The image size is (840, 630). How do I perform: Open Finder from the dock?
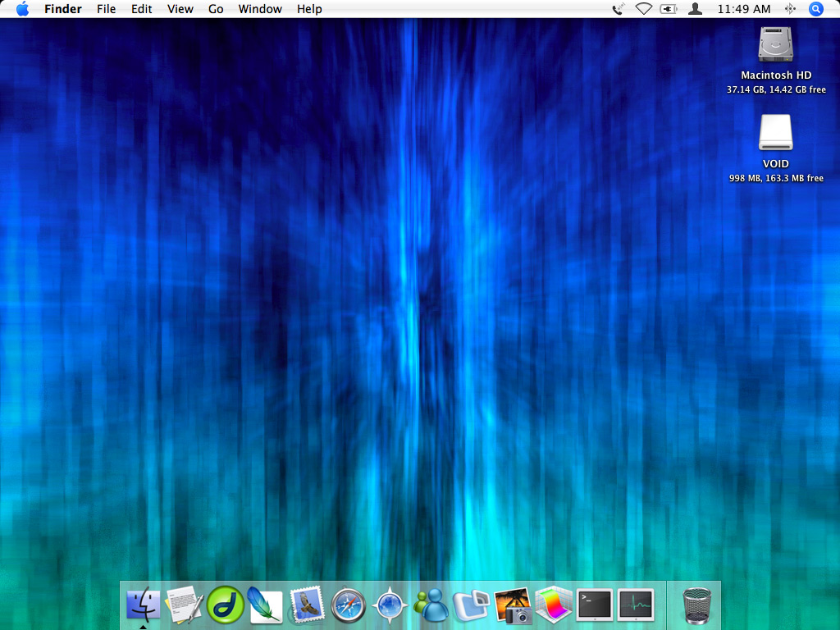click(x=144, y=606)
